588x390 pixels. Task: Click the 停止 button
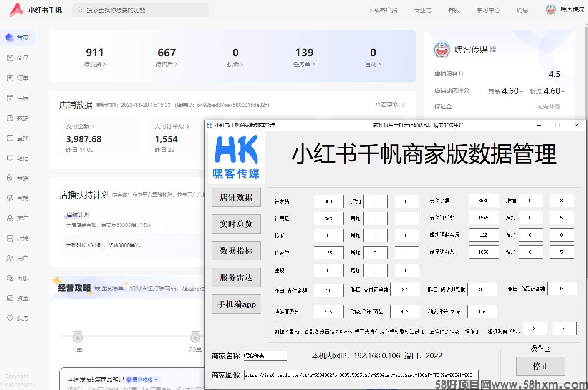pos(541,366)
